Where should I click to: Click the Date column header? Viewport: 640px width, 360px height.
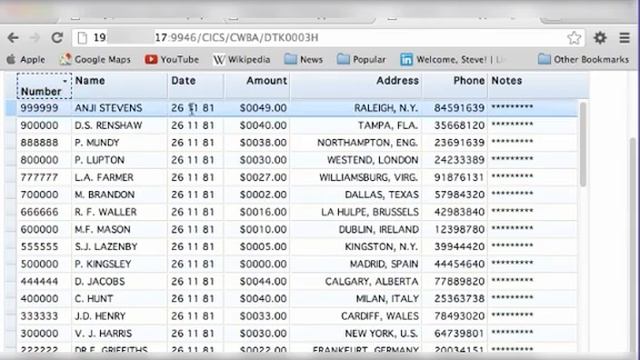(x=196, y=86)
